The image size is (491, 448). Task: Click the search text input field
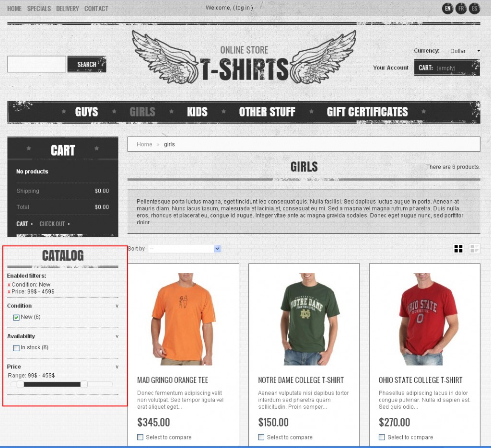(x=36, y=64)
